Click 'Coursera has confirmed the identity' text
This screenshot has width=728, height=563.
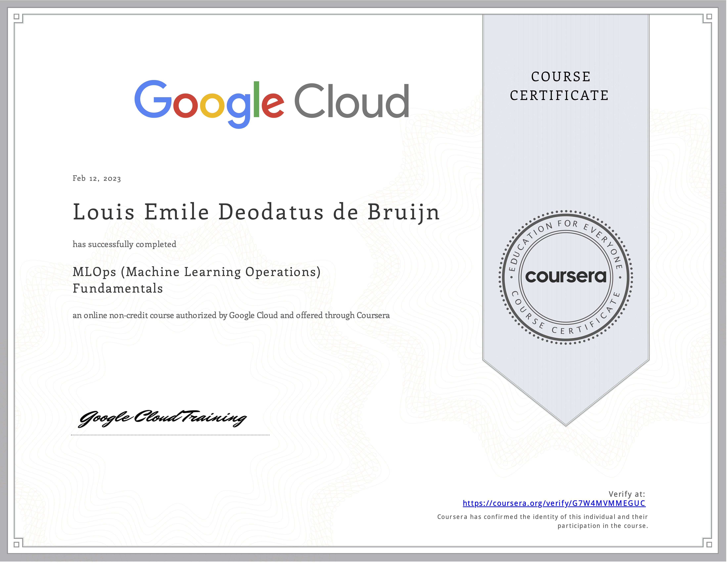pos(542,517)
